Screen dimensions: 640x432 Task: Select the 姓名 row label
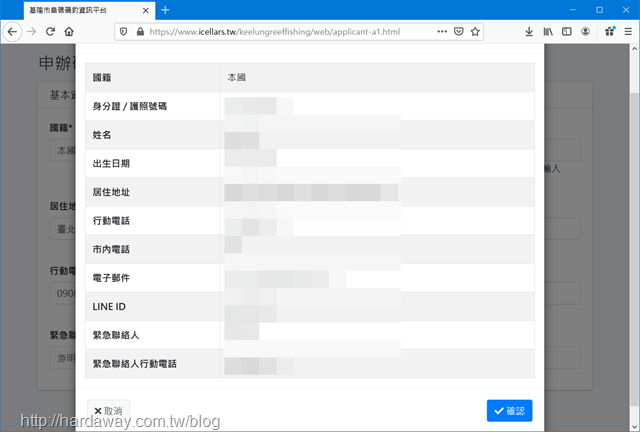pos(102,135)
